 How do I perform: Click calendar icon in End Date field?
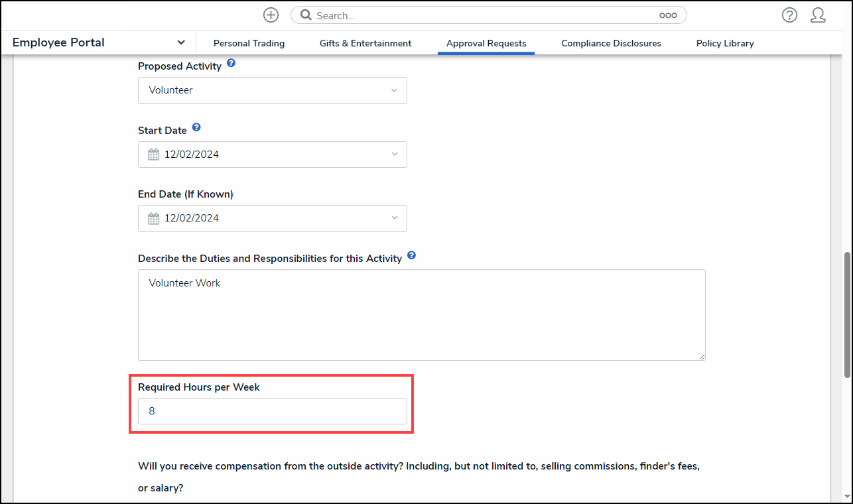coord(154,218)
